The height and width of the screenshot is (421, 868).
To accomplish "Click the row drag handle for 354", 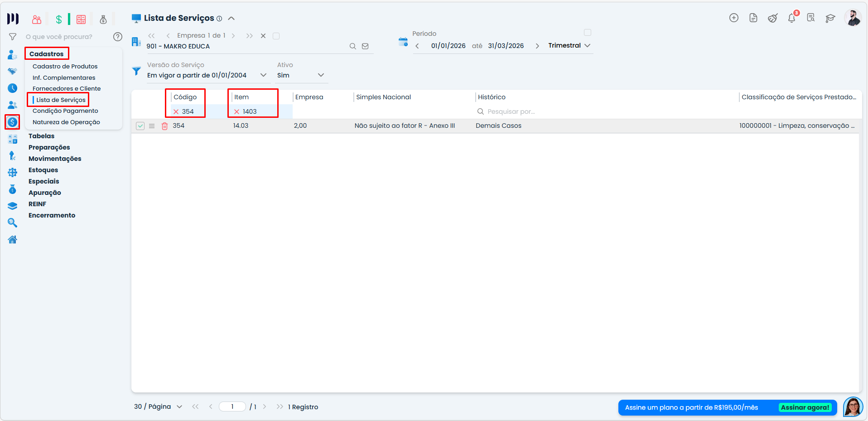I will [152, 126].
